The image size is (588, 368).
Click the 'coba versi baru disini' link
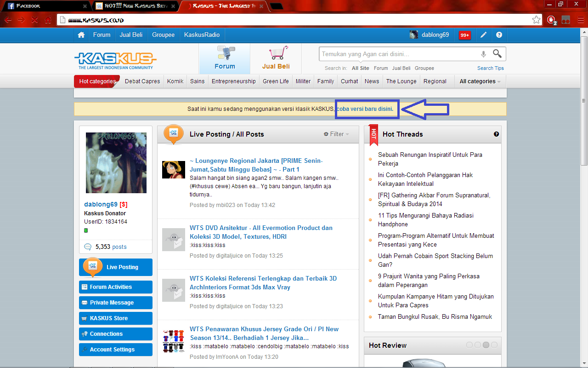click(365, 109)
